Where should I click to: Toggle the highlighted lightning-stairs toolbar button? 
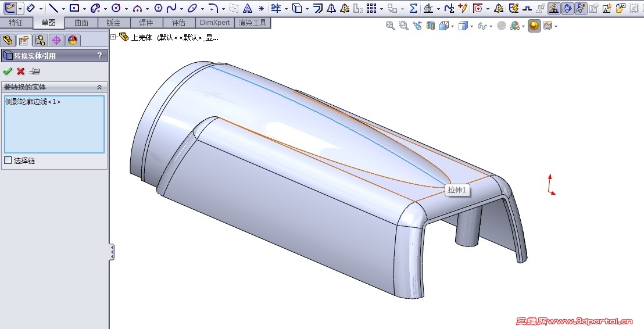[x=554, y=8]
